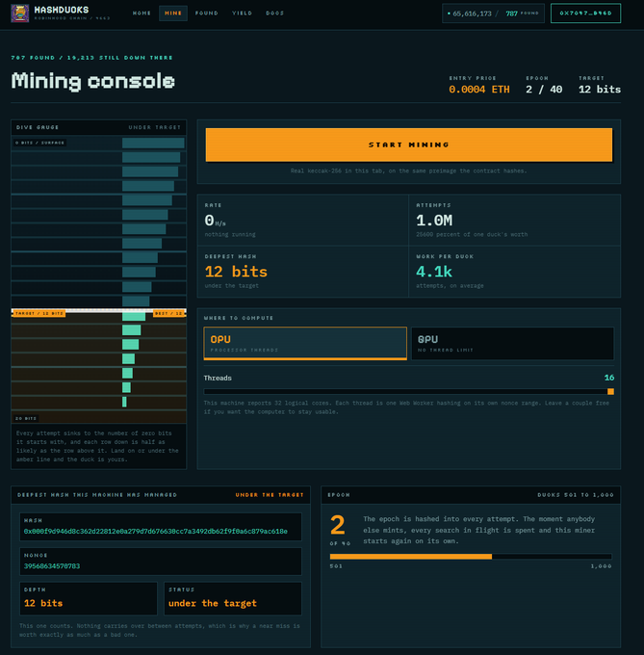Click the 787 FOUND / 19,213 subtitle
Image resolution: width=644 pixels, height=655 pixels.
tap(91, 58)
